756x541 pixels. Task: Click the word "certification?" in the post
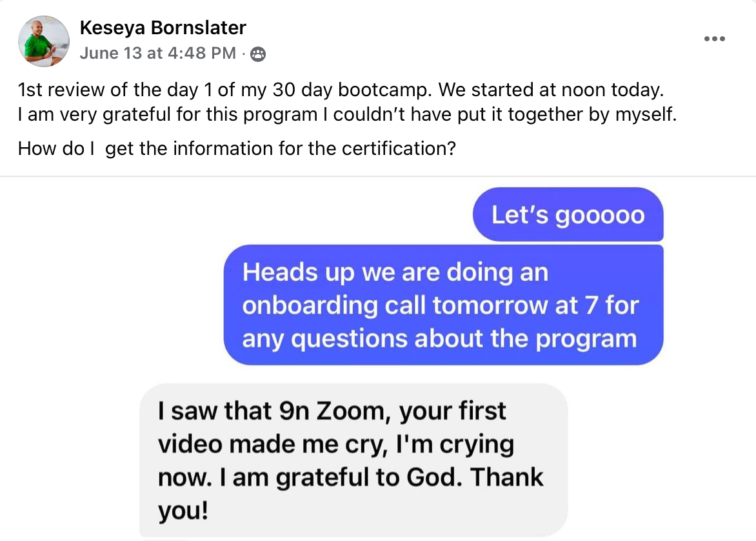[399, 148]
